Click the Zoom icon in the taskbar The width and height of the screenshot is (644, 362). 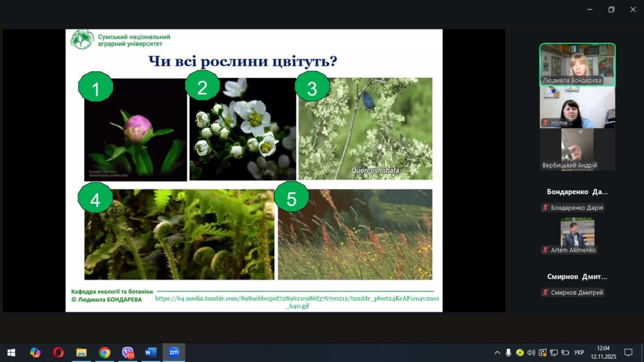(174, 353)
